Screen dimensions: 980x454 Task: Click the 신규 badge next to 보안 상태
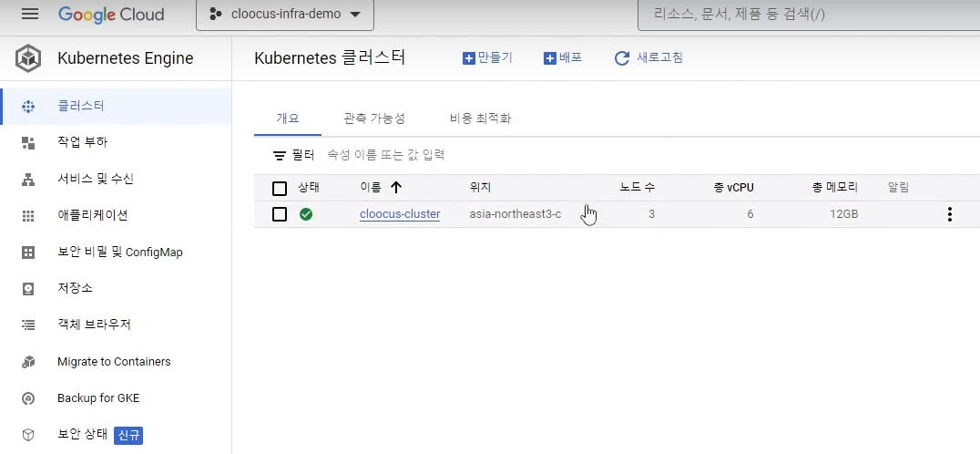tap(128, 435)
